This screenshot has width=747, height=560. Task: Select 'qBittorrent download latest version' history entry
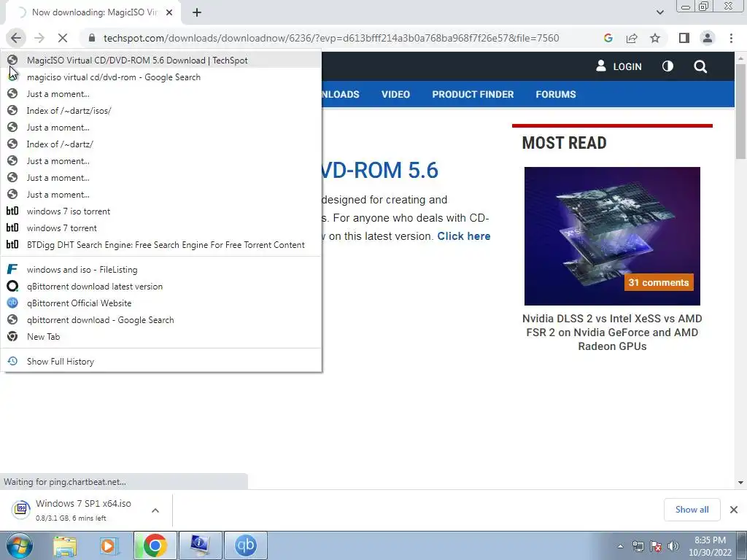click(x=161, y=286)
